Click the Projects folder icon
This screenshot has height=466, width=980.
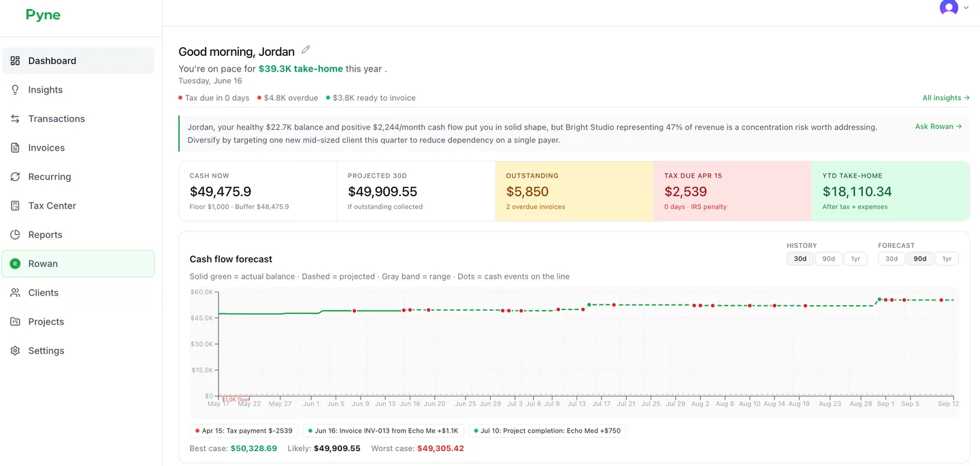click(15, 322)
